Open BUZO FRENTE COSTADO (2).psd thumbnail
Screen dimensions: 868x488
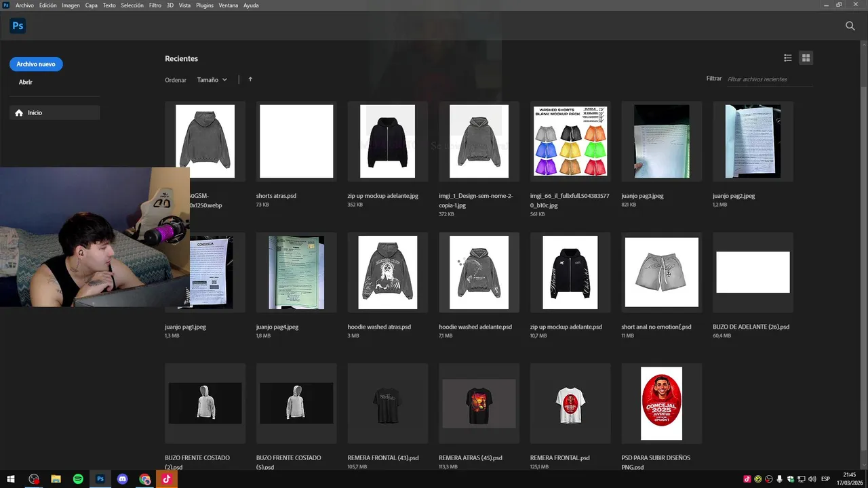click(205, 403)
